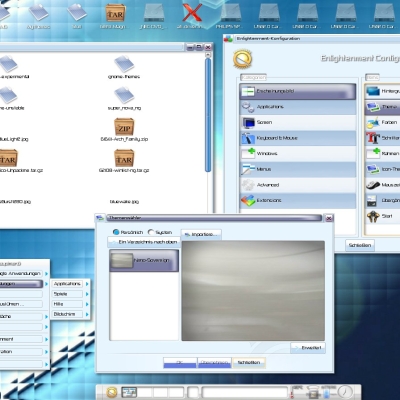Image resolution: width=400 pixels, height=400 pixels.
Task: Open the Start item in configuration list
Action: point(382,216)
